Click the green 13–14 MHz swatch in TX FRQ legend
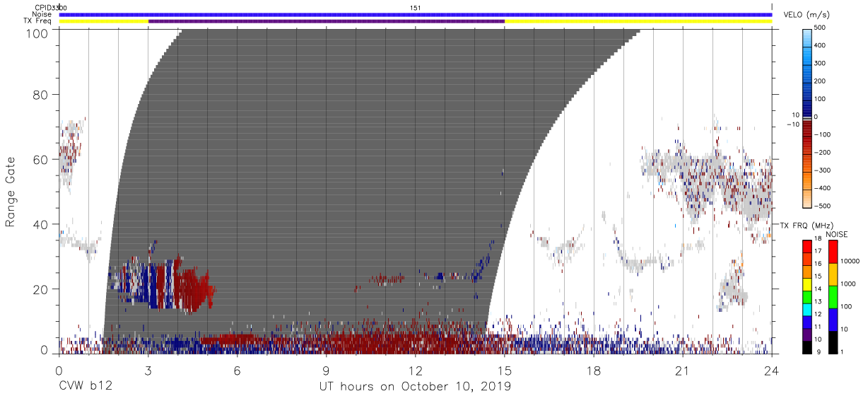The image size is (868, 401). point(808,296)
